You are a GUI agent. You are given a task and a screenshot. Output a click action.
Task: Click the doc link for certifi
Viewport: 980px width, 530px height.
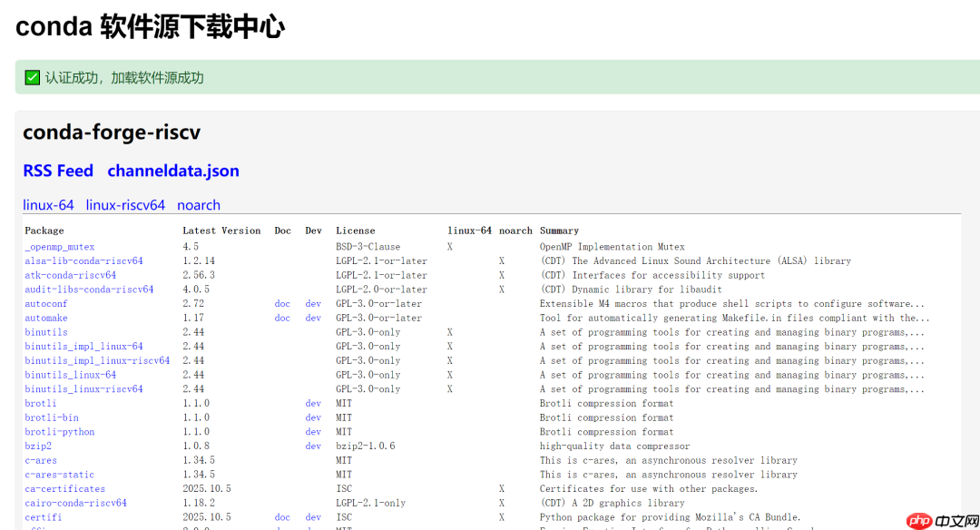[x=282, y=517]
